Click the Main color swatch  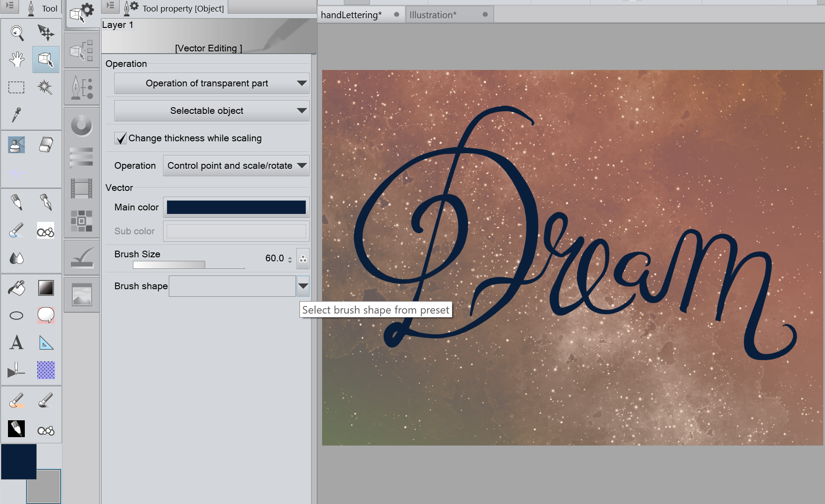(x=236, y=207)
